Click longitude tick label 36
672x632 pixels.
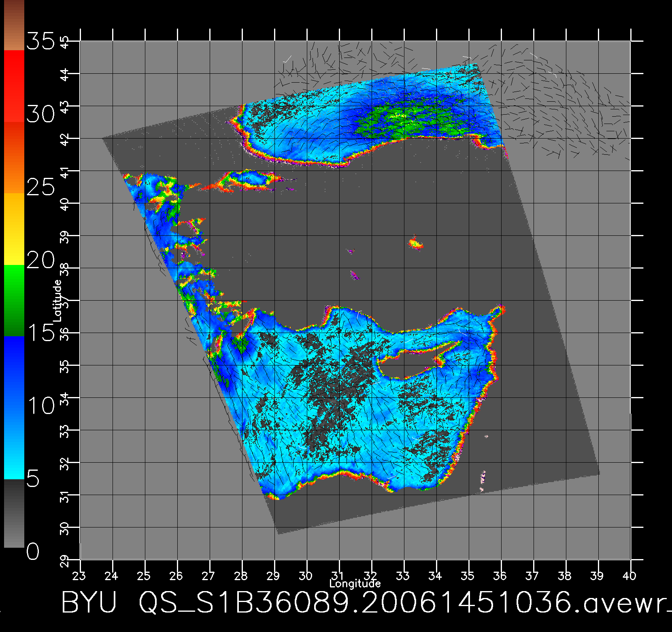coord(500,575)
